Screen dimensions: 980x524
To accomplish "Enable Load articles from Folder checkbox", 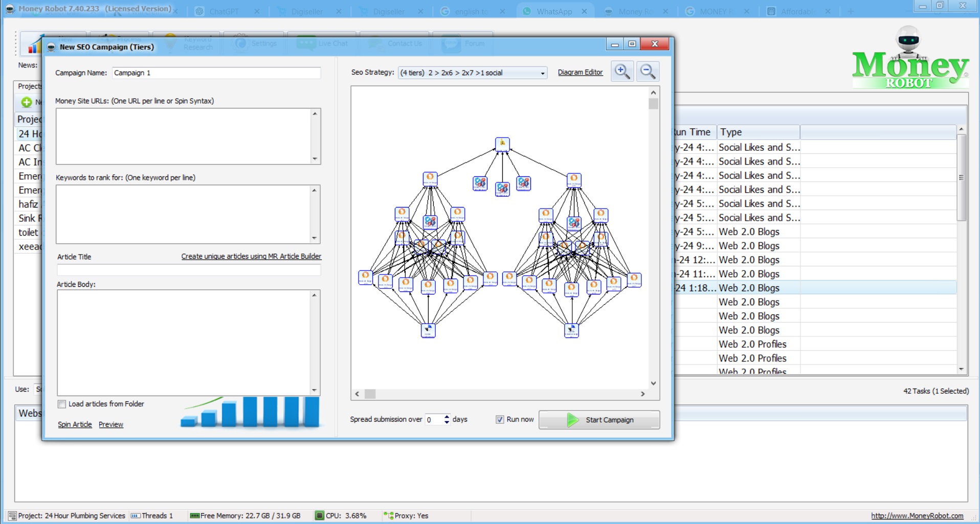I will point(62,404).
